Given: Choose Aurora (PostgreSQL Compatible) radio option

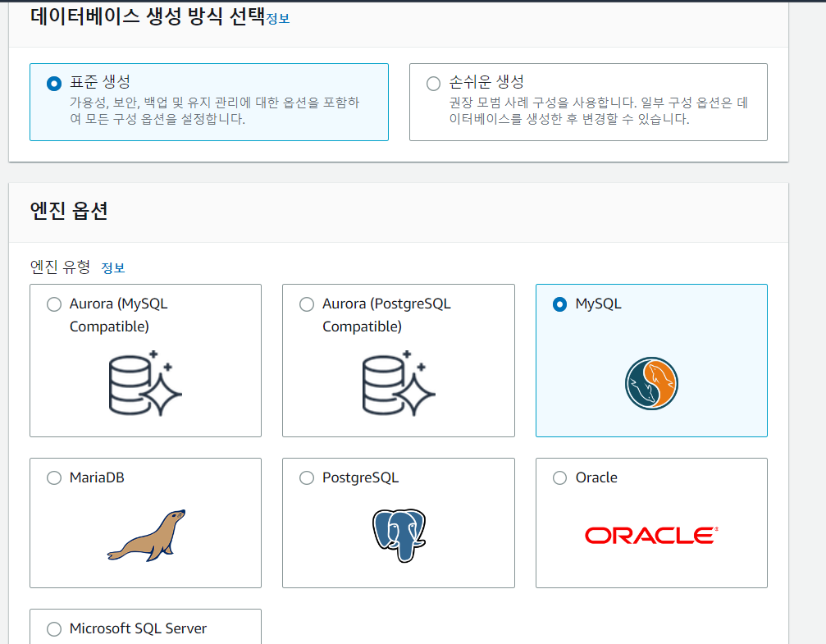Looking at the screenshot, I should pyautogui.click(x=307, y=304).
